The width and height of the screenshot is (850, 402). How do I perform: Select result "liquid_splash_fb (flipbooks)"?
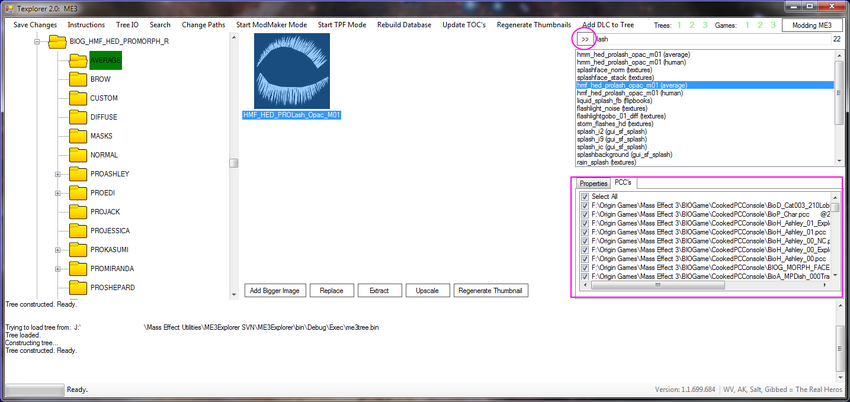[x=614, y=101]
